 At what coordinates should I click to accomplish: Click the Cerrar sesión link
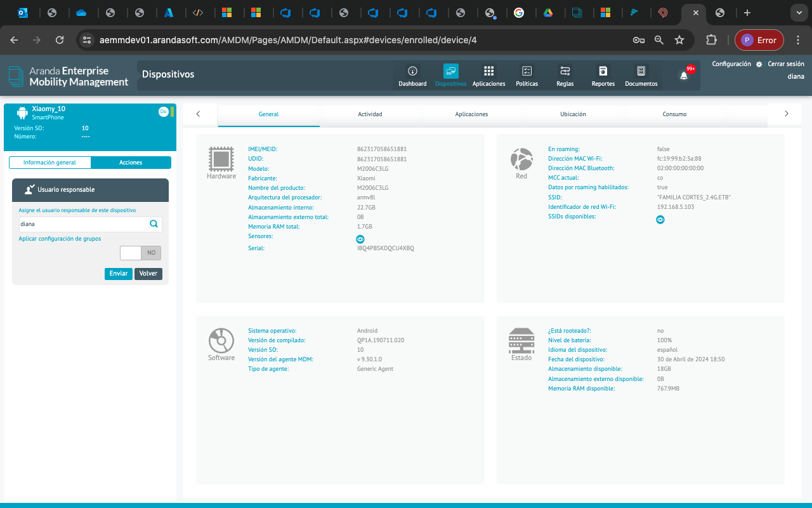click(x=785, y=64)
